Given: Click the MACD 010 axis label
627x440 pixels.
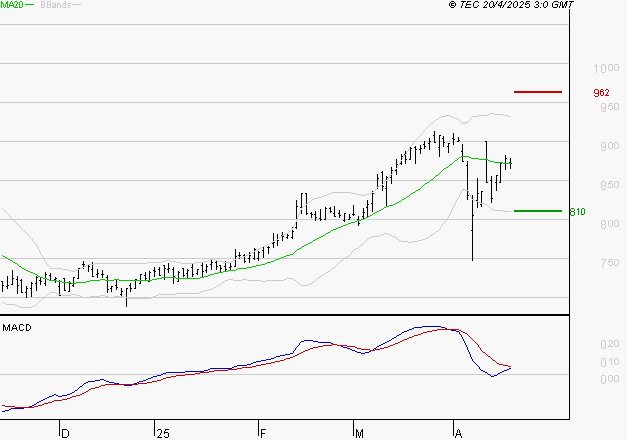Looking at the screenshot, I should click(x=610, y=362).
